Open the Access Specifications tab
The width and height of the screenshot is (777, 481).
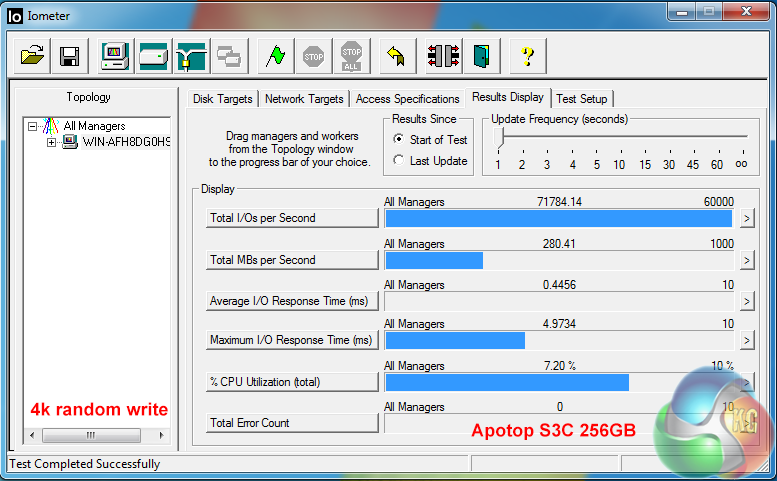pos(407,99)
